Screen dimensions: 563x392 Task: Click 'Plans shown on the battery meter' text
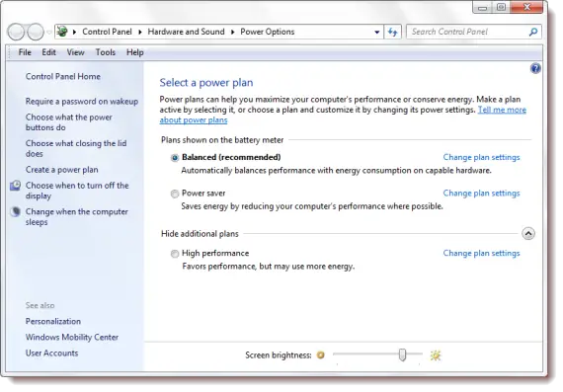pos(222,140)
